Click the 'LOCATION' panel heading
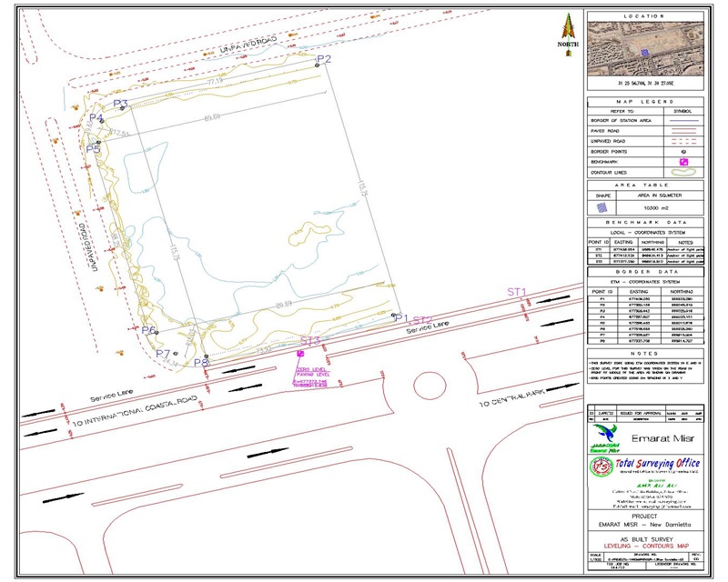 (645, 16)
